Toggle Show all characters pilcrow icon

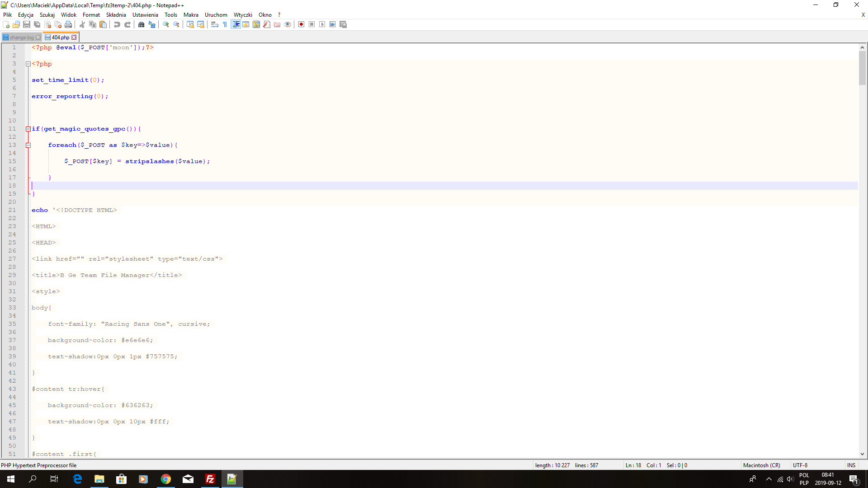pyautogui.click(x=225, y=24)
